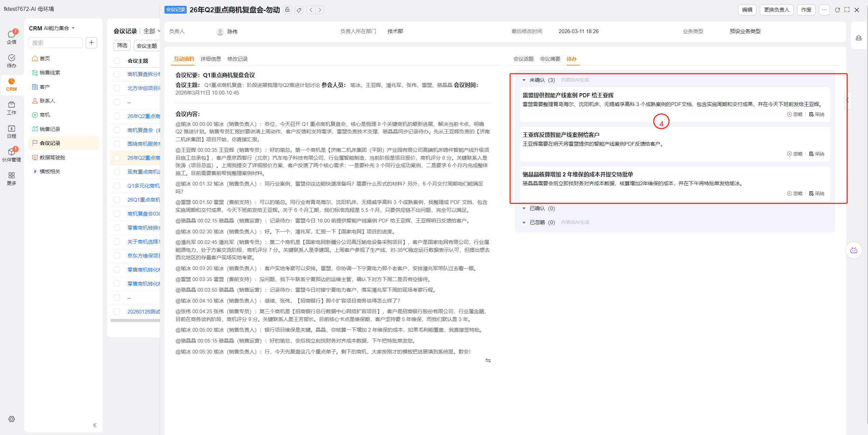Click the lock icon beside meeting title
The image size is (868, 435).
coord(287,10)
